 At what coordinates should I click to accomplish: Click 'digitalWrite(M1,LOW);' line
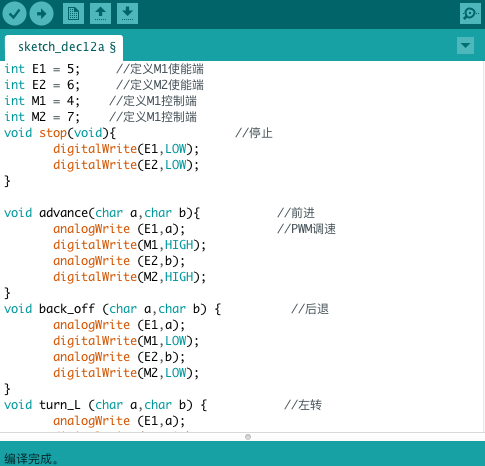point(126,341)
